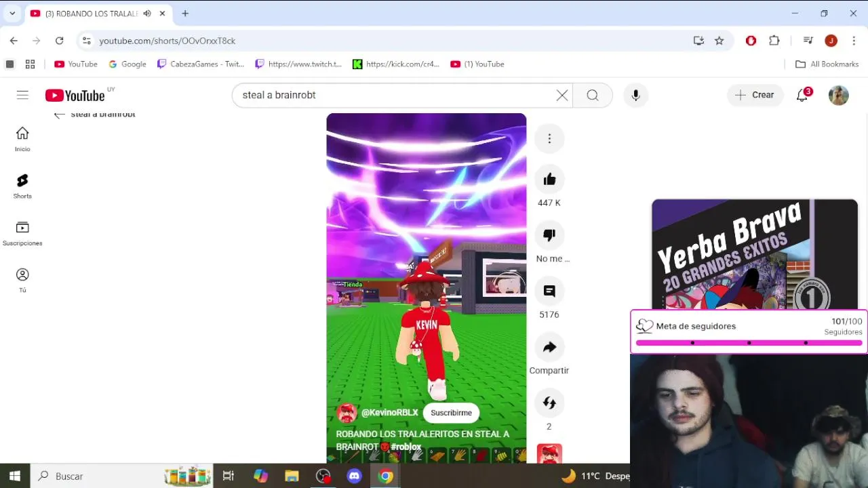The height and width of the screenshot is (488, 868).
Task: Share the Short via Compartir
Action: [x=549, y=347]
